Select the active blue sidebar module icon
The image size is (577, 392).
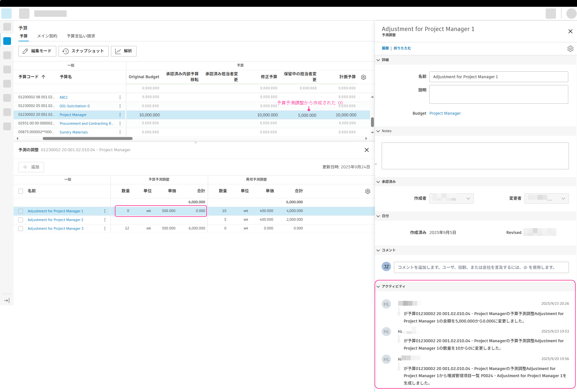coord(7,41)
